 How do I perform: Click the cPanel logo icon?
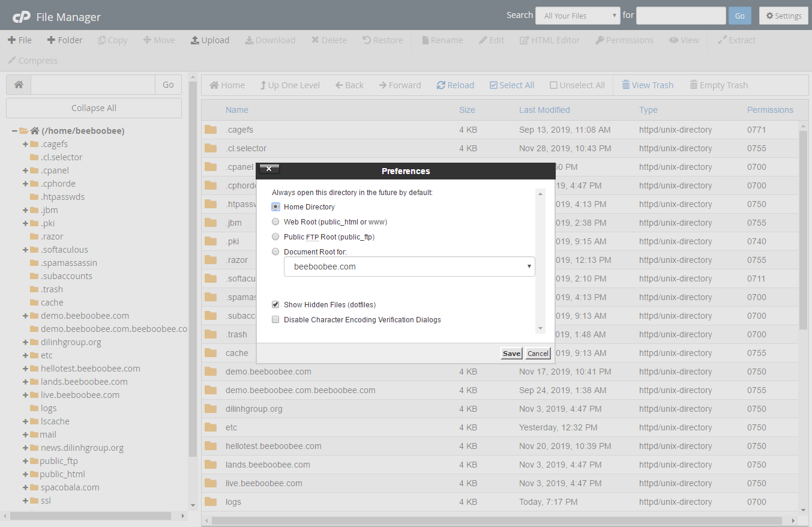pos(22,16)
